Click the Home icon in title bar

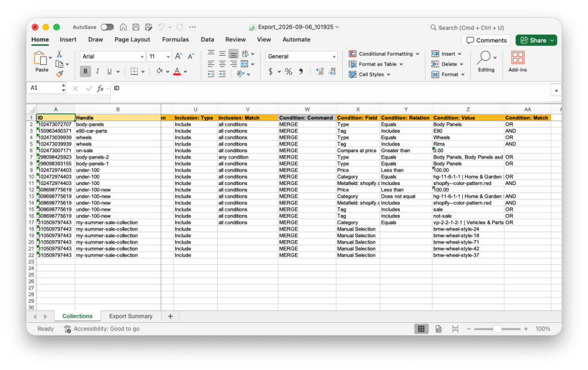click(x=123, y=27)
